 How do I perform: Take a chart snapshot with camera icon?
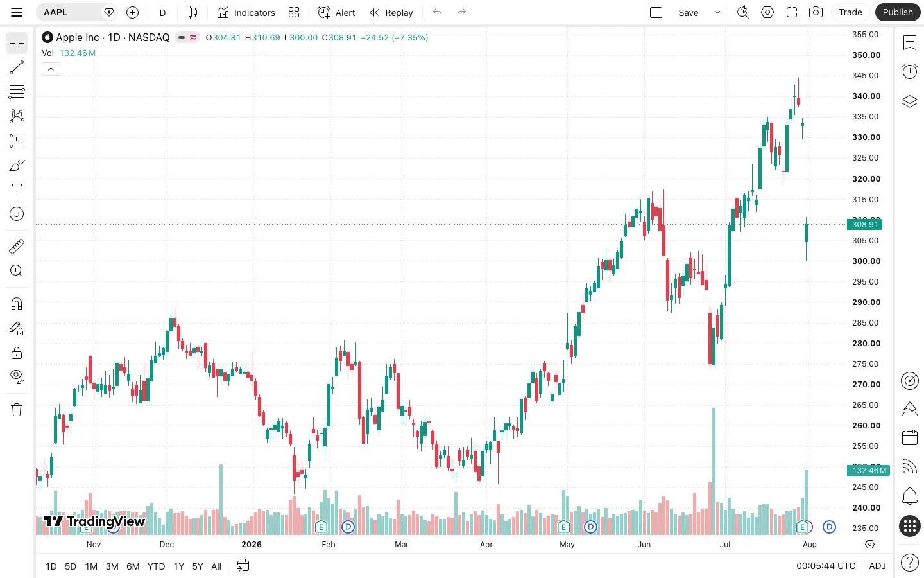point(816,12)
